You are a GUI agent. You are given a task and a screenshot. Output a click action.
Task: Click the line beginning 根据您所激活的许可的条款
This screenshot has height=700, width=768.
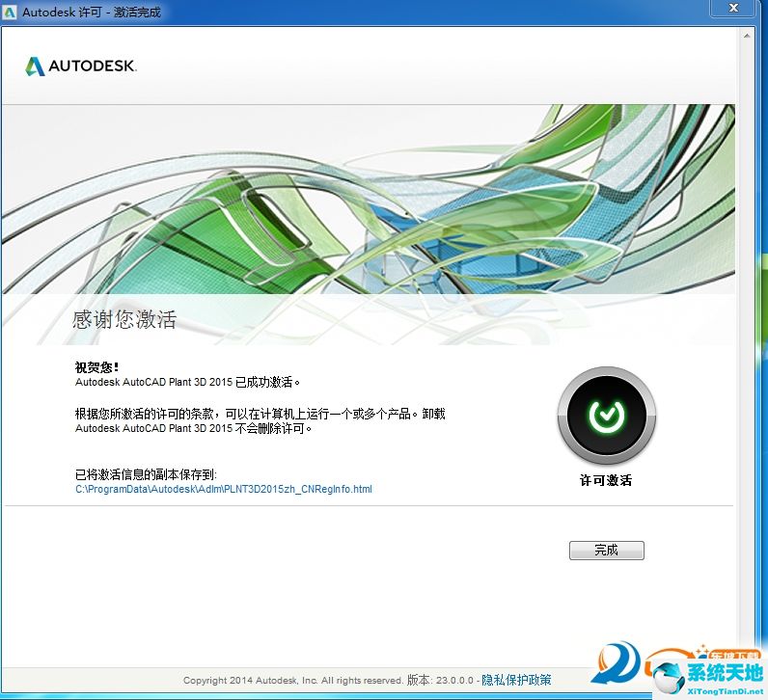(261, 415)
